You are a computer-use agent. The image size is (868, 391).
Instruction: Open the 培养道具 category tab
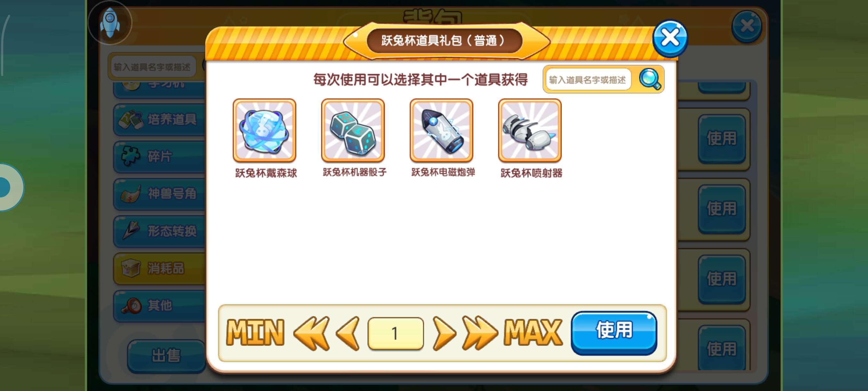point(159,120)
